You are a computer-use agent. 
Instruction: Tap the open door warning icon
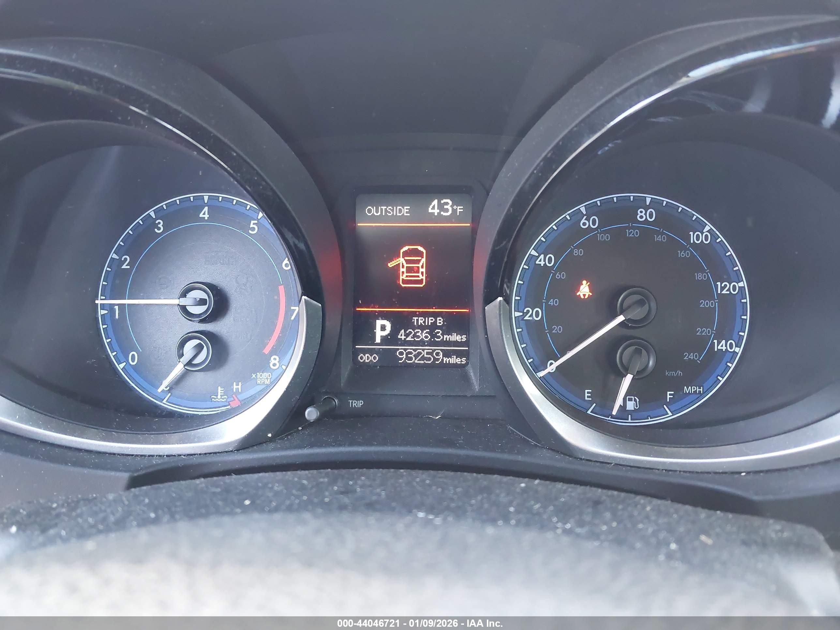(408, 266)
